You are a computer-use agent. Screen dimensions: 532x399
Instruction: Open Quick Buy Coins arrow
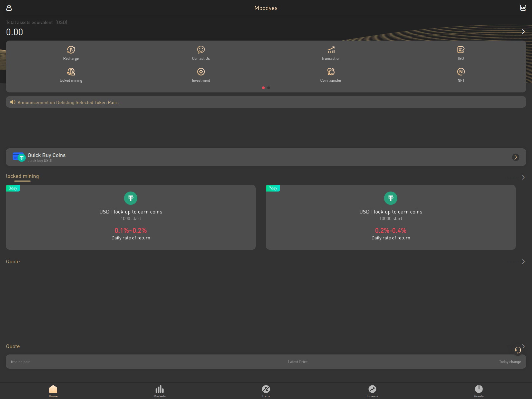[x=515, y=157]
